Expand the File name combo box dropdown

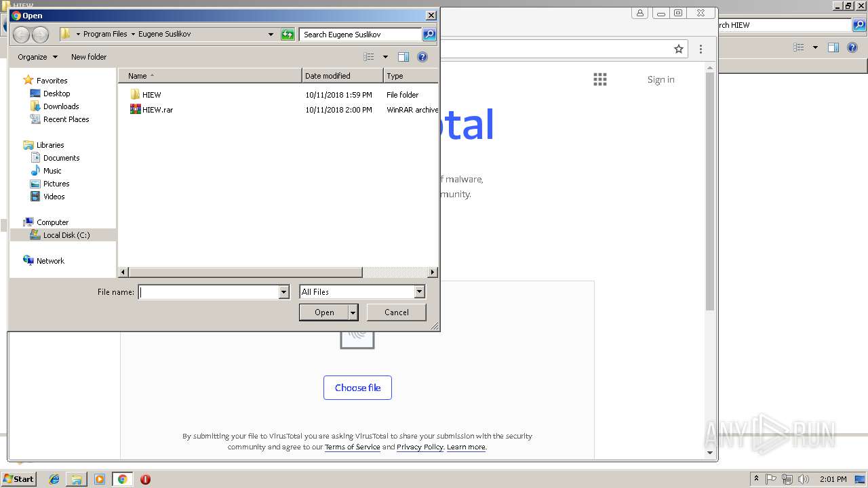[x=284, y=291]
